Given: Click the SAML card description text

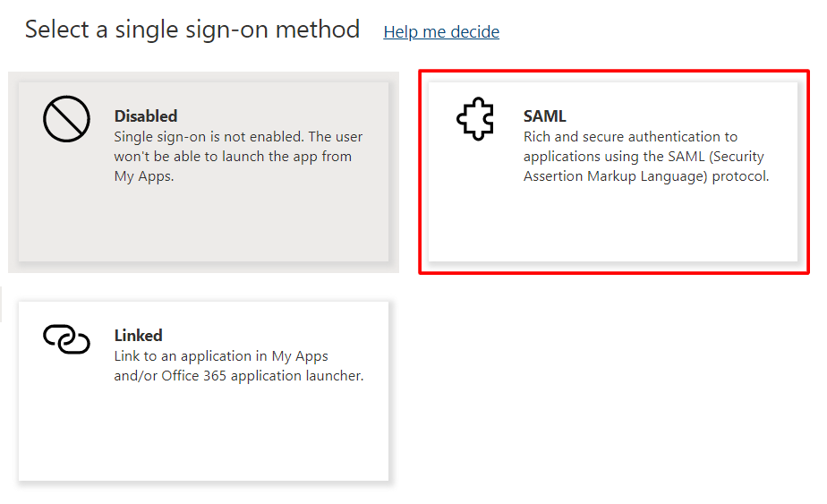Looking at the screenshot, I should pyautogui.click(x=645, y=157).
